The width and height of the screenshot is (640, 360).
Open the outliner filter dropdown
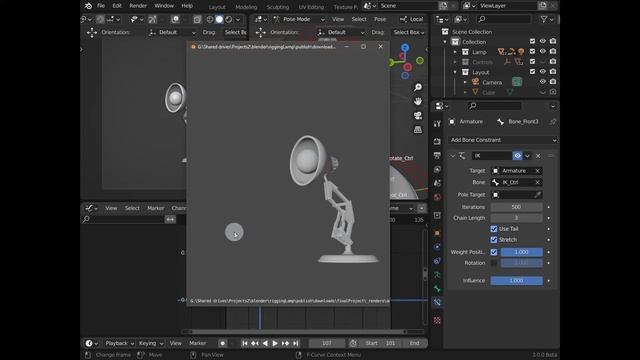point(547,19)
